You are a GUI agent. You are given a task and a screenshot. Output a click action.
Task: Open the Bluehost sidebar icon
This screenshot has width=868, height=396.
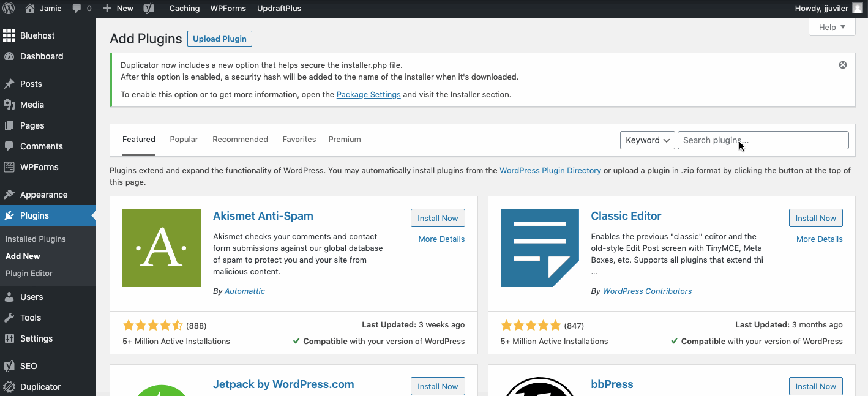[10, 35]
